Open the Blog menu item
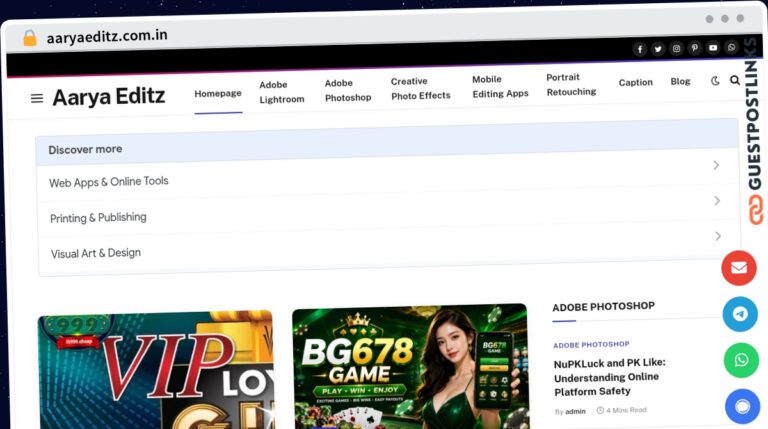 coord(680,81)
